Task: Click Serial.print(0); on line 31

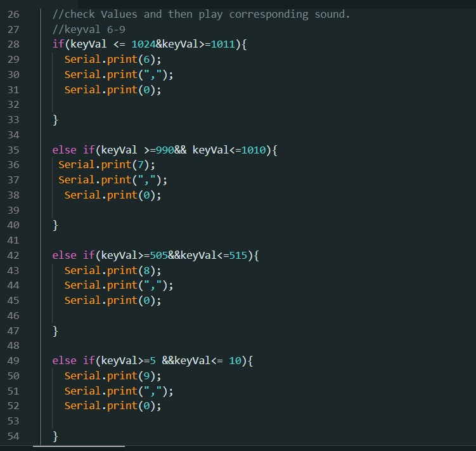Action: click(x=113, y=89)
